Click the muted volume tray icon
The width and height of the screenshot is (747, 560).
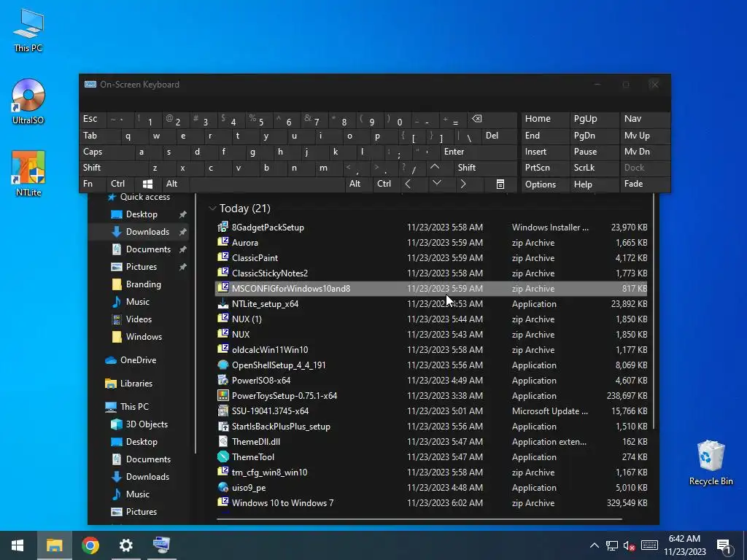[x=630, y=545]
